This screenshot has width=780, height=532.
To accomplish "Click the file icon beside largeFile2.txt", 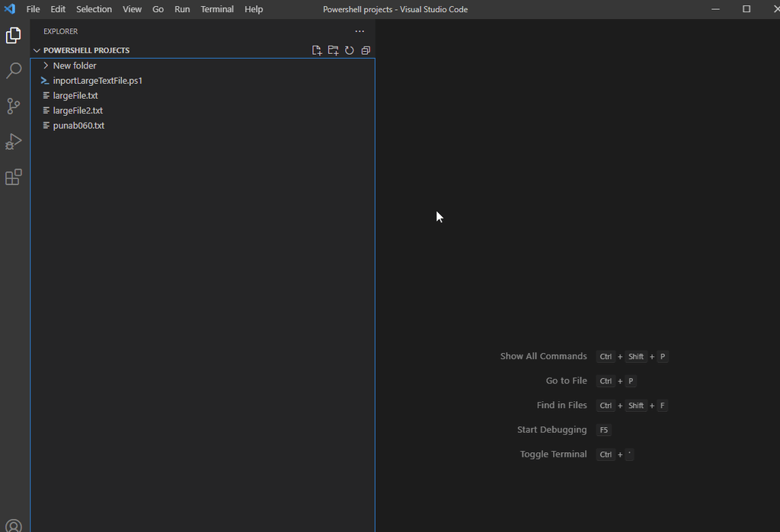I will [46, 110].
